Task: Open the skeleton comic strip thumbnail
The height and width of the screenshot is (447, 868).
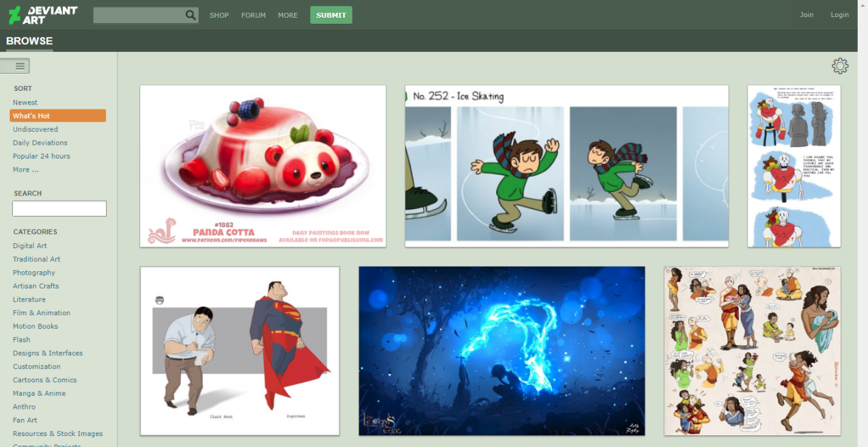Action: [x=794, y=166]
